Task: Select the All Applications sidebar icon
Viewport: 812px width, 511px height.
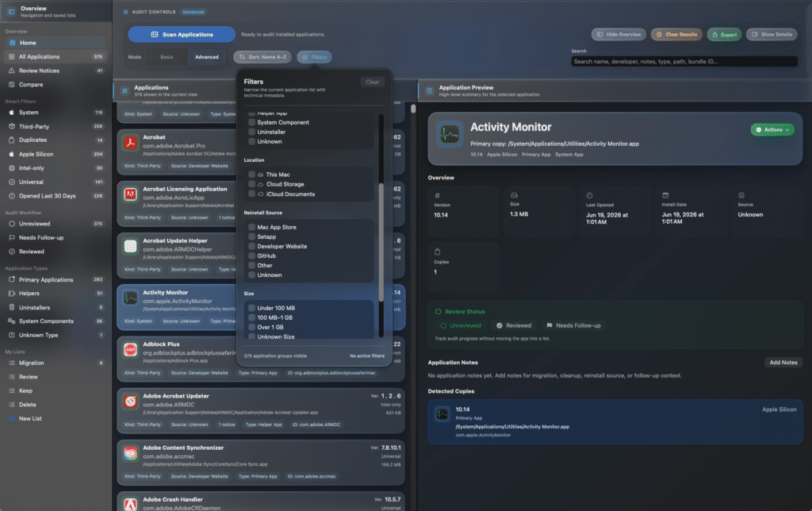Action: [12, 56]
